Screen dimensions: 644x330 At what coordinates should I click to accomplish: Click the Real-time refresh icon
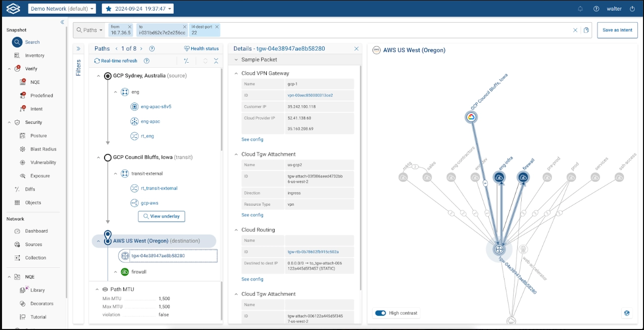click(97, 61)
